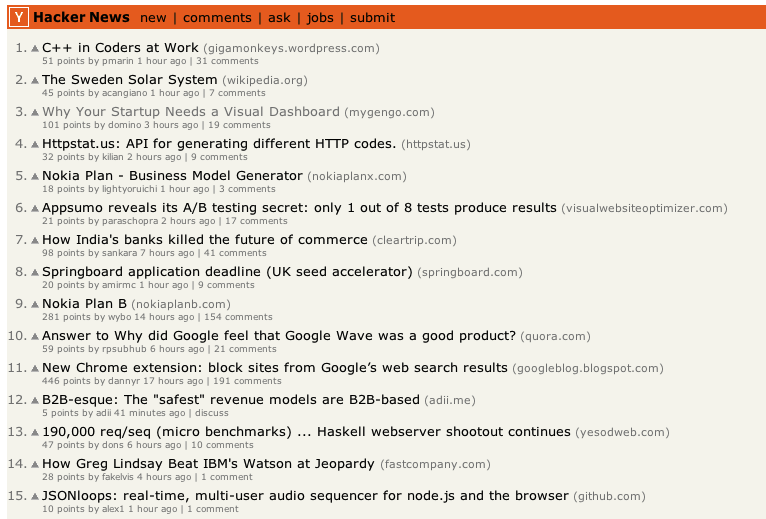Open 'Why Your Startup Needs a Visual Dashboard'
Image resolution: width=766 pixels, height=519 pixels.
pos(190,112)
